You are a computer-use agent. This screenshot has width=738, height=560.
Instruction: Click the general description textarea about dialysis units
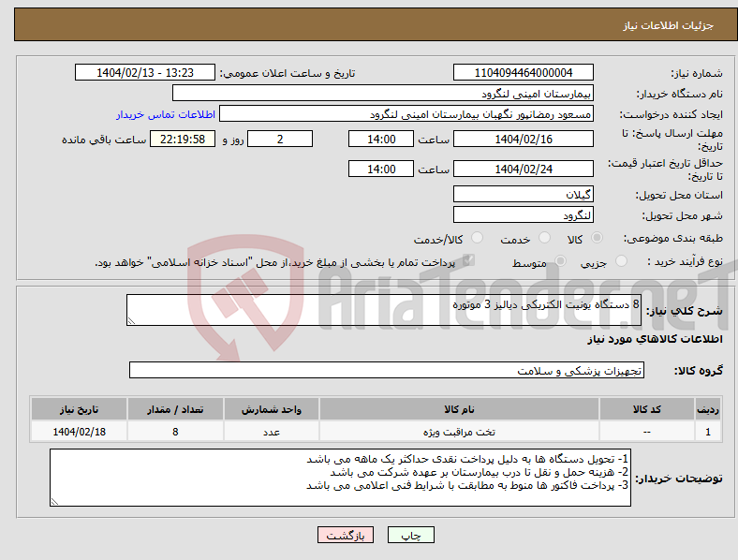pos(384,310)
